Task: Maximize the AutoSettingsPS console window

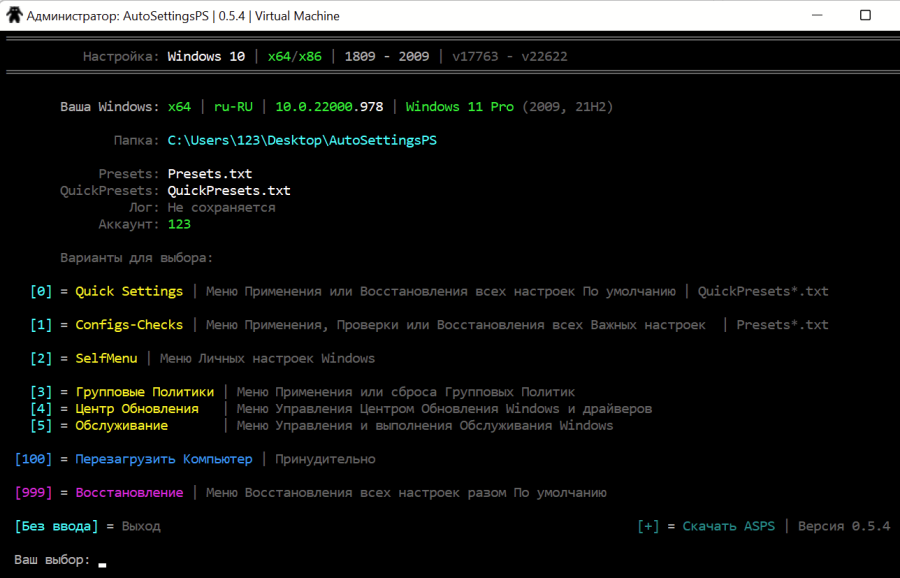Action: click(x=865, y=15)
